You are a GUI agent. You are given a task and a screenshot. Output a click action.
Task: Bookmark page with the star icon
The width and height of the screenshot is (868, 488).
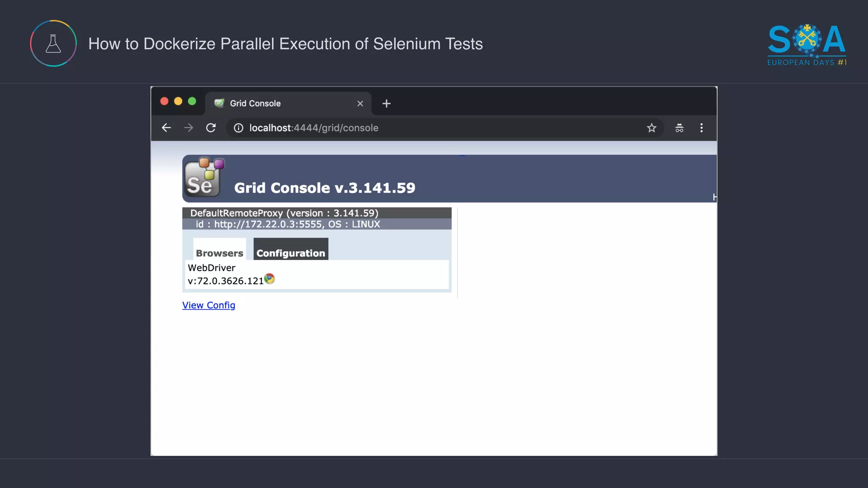[651, 128]
